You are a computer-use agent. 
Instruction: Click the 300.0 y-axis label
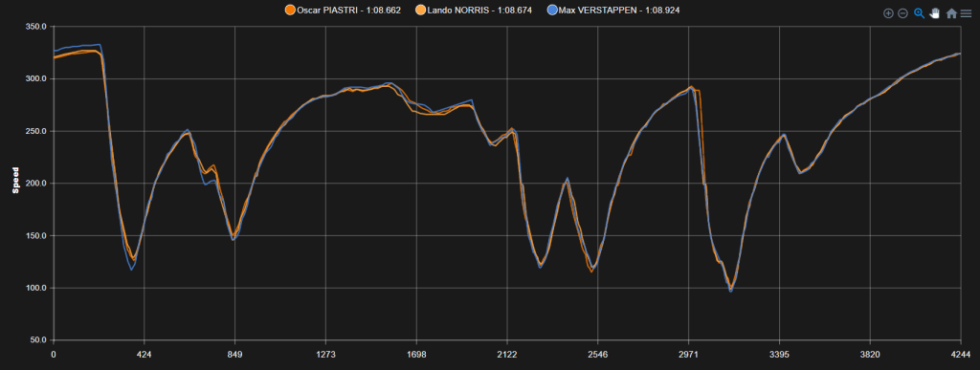[x=35, y=79]
